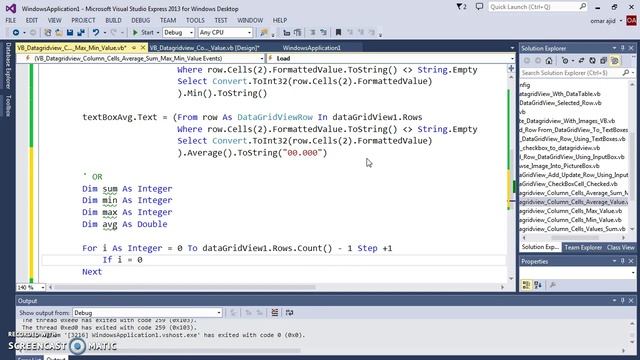Switch to the Class View tab

click(620, 247)
